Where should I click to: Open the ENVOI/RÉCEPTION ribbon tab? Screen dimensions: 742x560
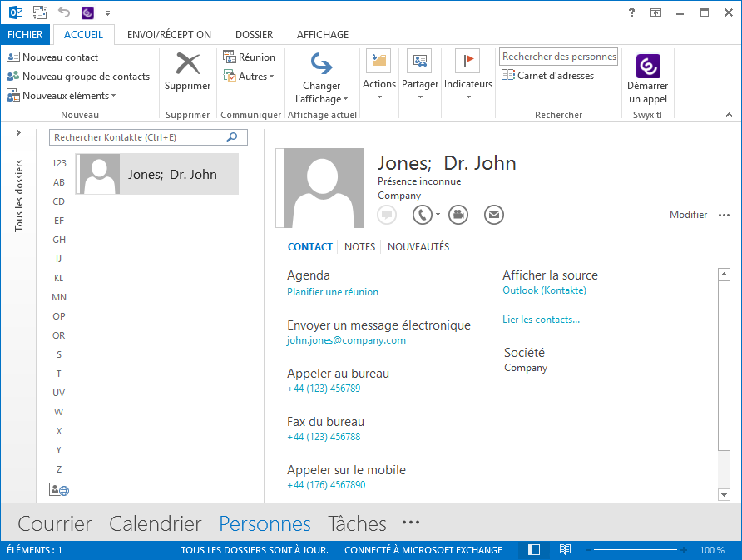pyautogui.click(x=169, y=35)
